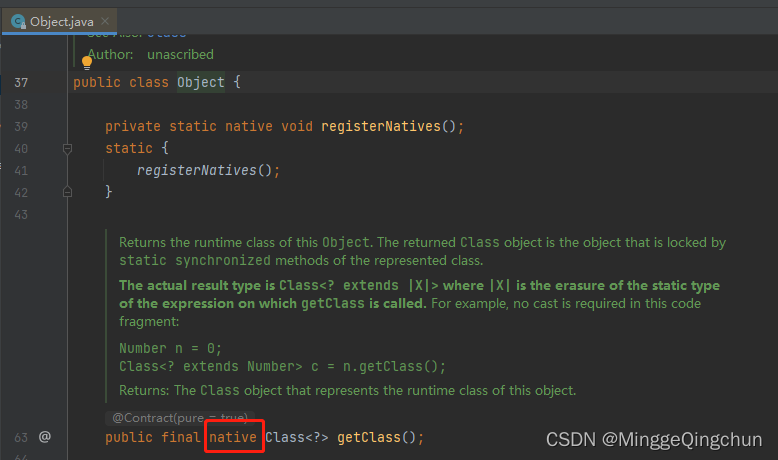The image size is (778, 460).
Task: Click 'private' keyword on line 39
Action: tap(132, 127)
